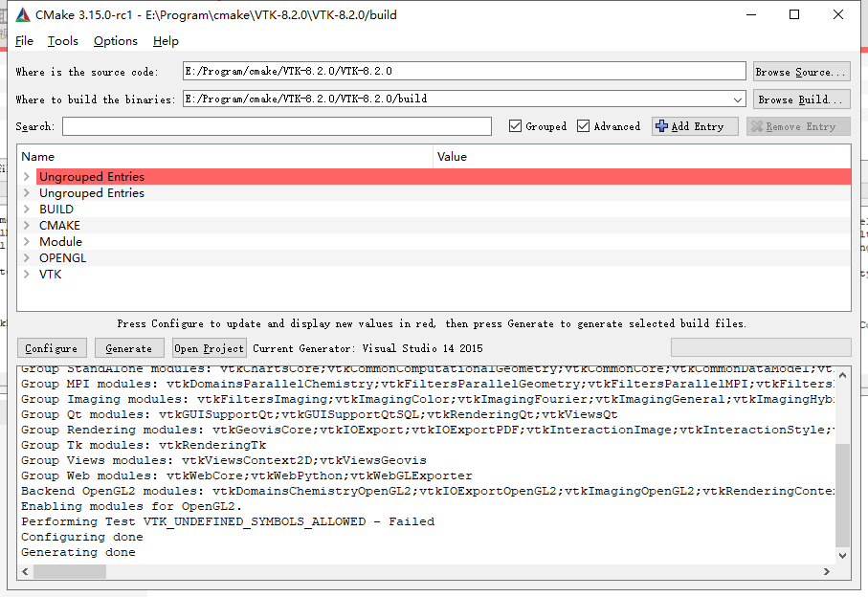This screenshot has width=868, height=597.
Task: Click the Browse Build button
Action: (802, 99)
